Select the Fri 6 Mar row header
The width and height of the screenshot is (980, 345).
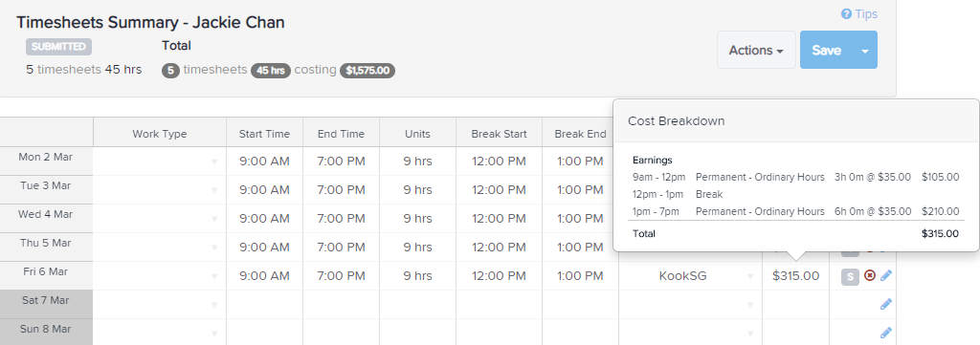(46, 276)
